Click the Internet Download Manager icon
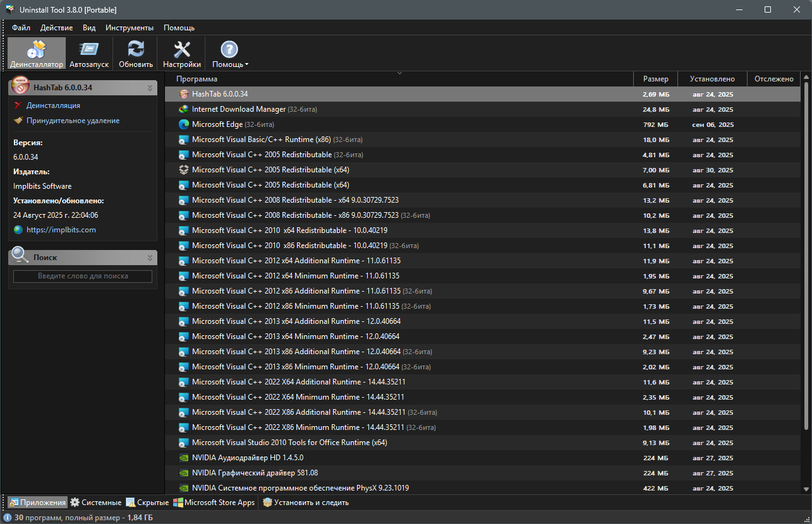 (184, 109)
